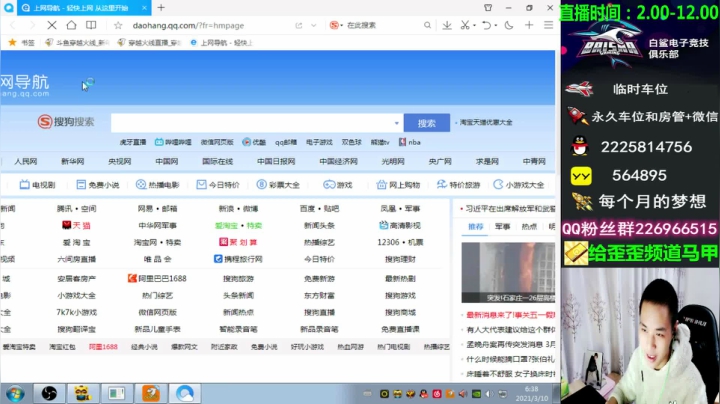The height and width of the screenshot is (404, 720).
Task: Stop loading the page with the X button
Action: [52, 25]
